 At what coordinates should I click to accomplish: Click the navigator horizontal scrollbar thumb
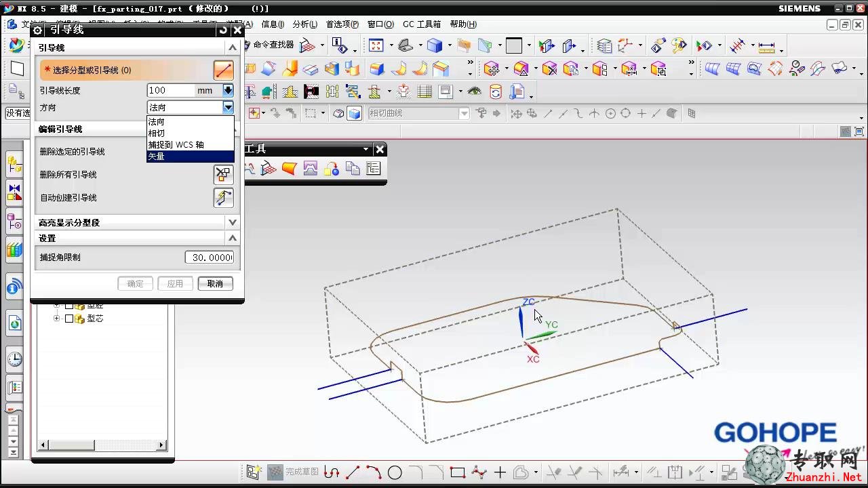pos(71,445)
